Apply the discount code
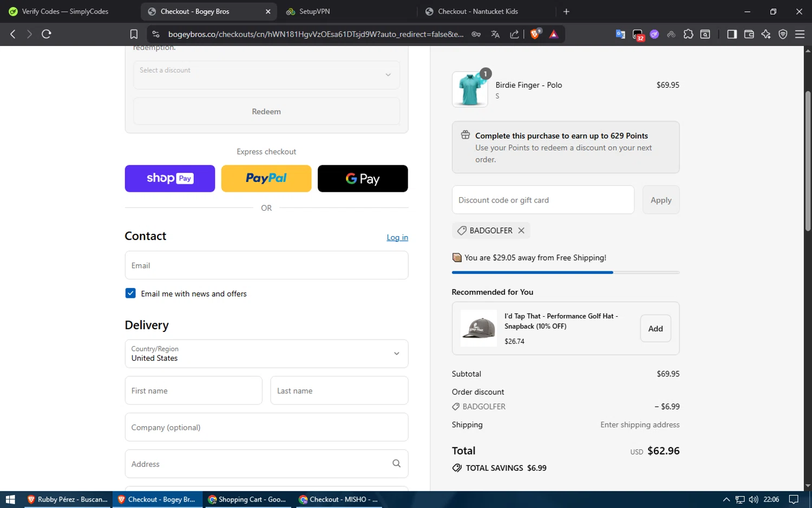Viewport: 812px width, 508px height. (x=661, y=200)
